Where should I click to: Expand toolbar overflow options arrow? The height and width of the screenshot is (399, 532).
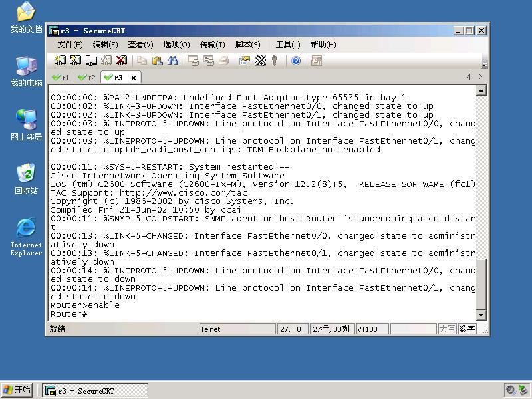pyautogui.click(x=485, y=64)
